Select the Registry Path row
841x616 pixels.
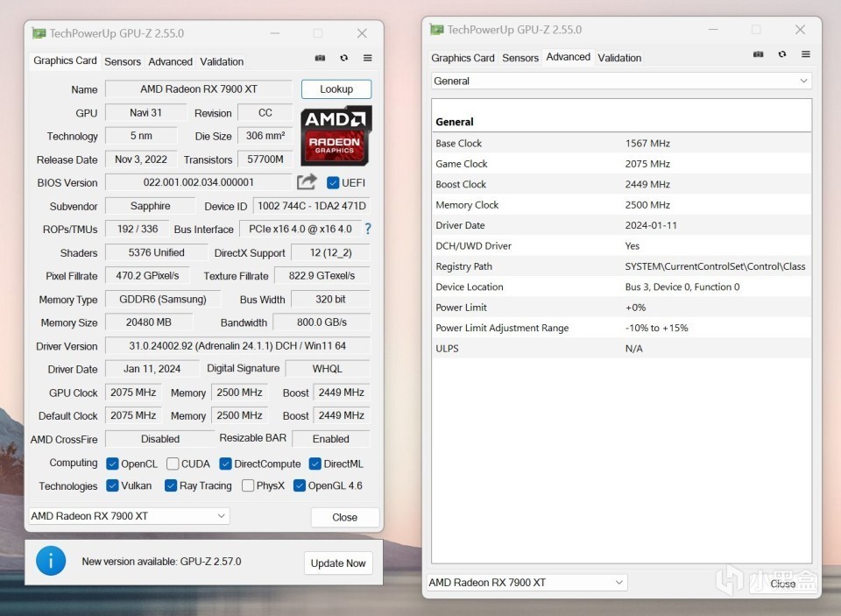tap(622, 266)
